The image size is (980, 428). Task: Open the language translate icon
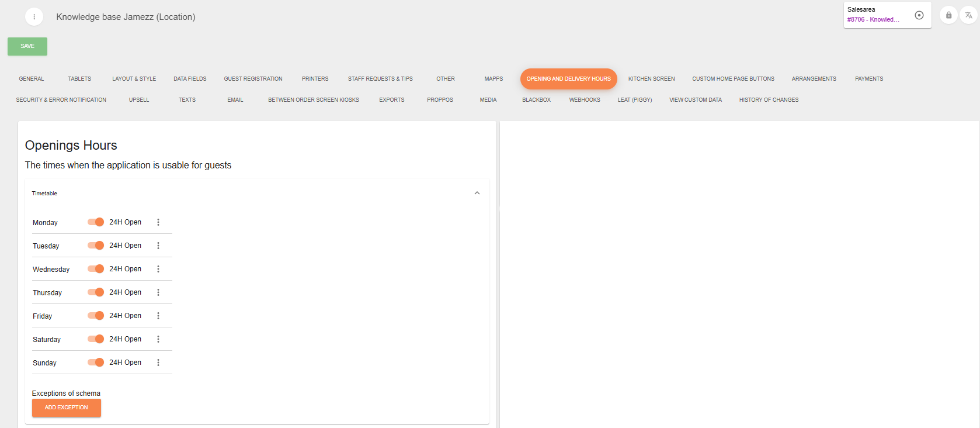coord(968,15)
